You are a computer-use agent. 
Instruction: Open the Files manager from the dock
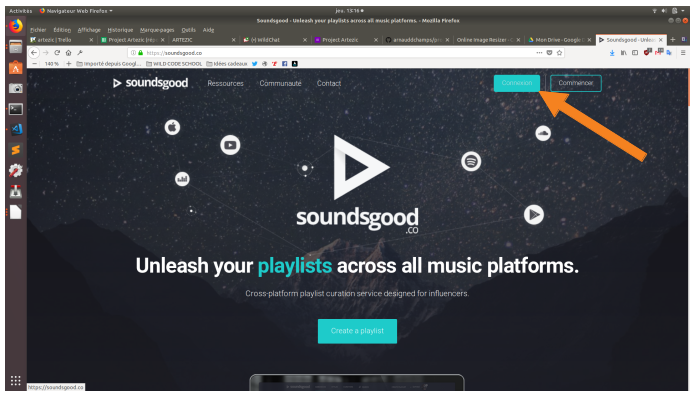[x=16, y=46]
